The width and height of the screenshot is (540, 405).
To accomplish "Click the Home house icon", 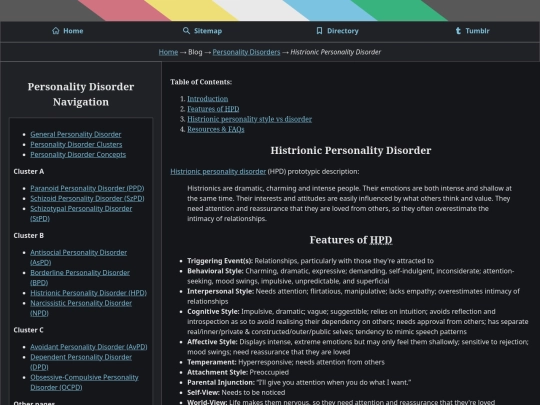I will click(56, 31).
